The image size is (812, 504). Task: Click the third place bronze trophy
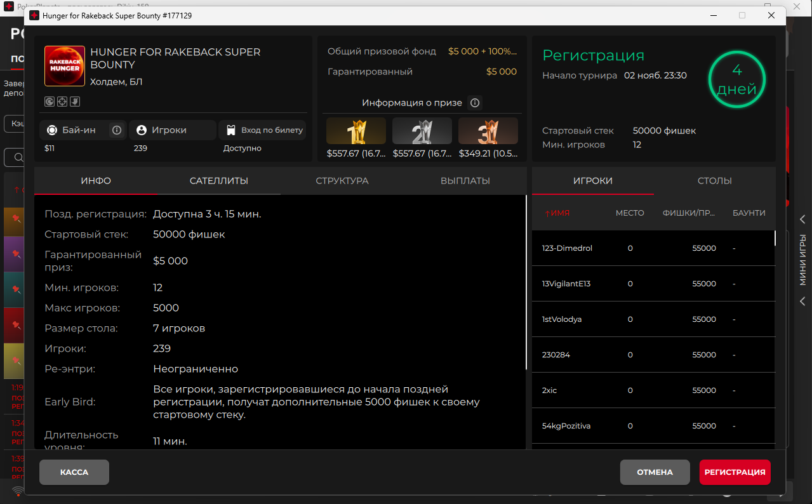pos(488,131)
